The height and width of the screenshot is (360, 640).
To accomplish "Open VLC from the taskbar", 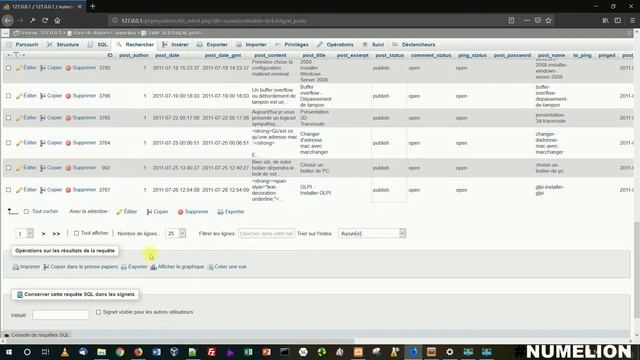I will tap(64, 352).
